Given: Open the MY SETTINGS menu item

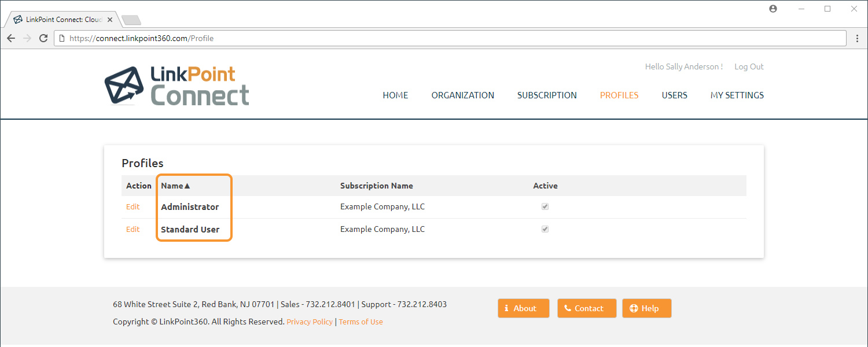Looking at the screenshot, I should (x=737, y=95).
